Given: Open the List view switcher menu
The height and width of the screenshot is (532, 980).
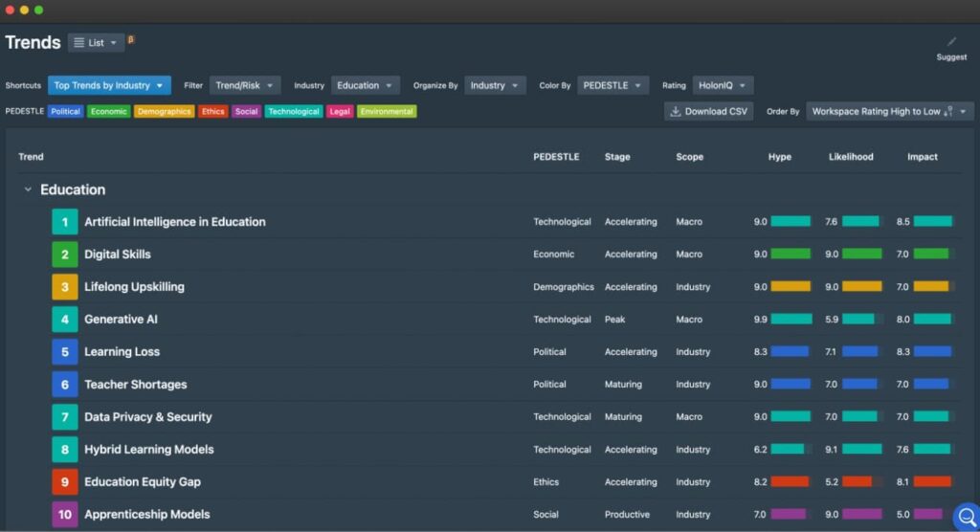Looking at the screenshot, I should pos(96,43).
